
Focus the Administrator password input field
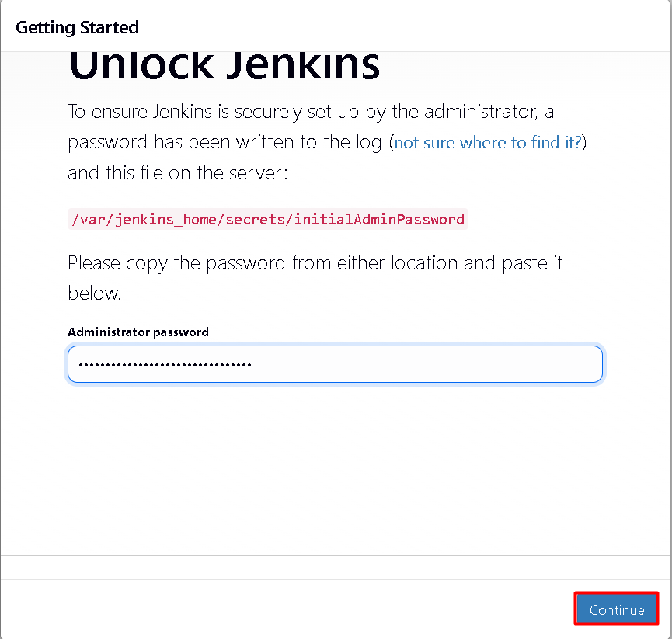335,364
